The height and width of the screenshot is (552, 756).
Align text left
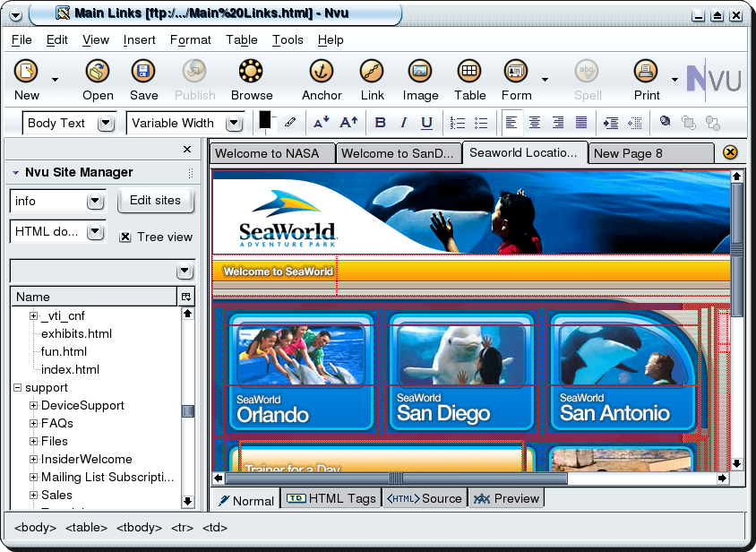(511, 123)
